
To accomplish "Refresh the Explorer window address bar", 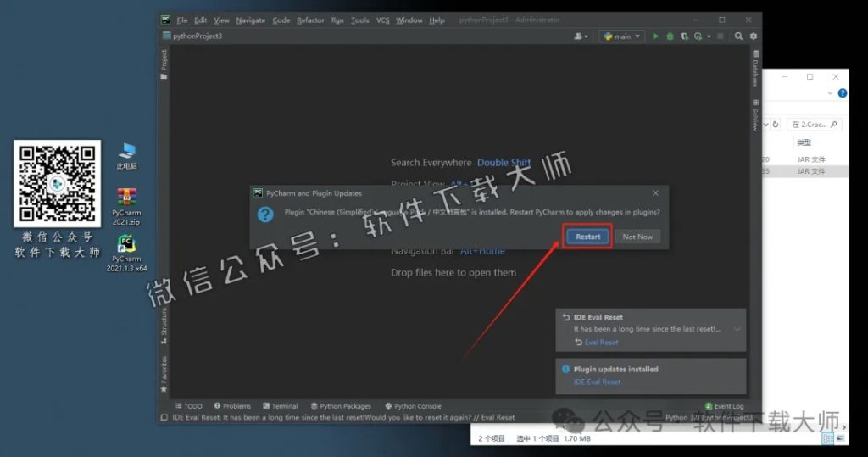I will tap(776, 125).
